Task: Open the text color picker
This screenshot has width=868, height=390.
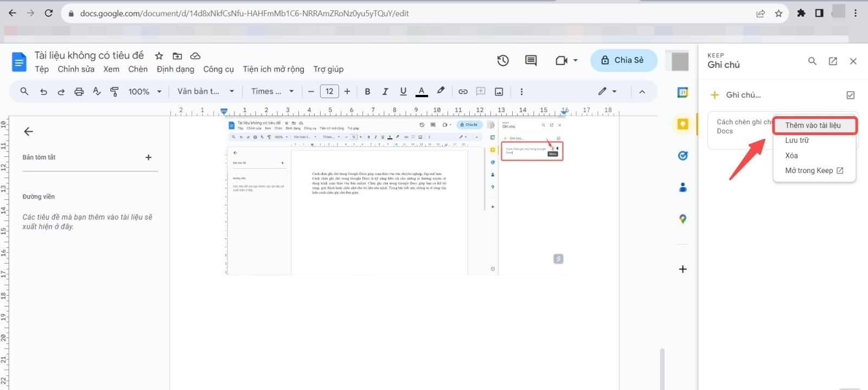Action: click(422, 92)
